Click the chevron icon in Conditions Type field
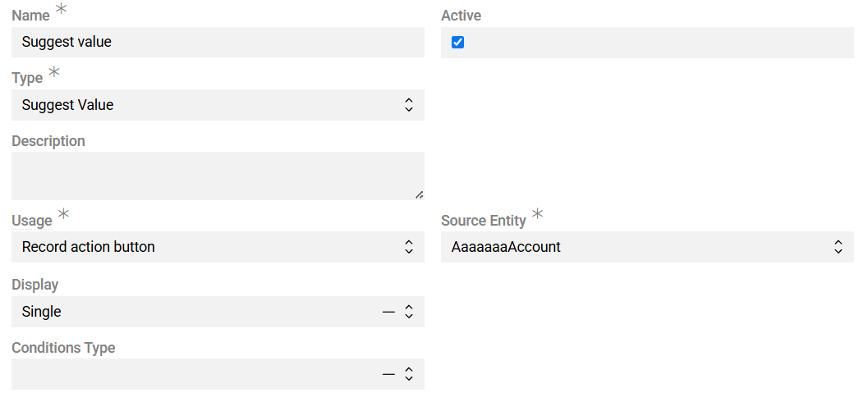The image size is (868, 402). click(409, 374)
